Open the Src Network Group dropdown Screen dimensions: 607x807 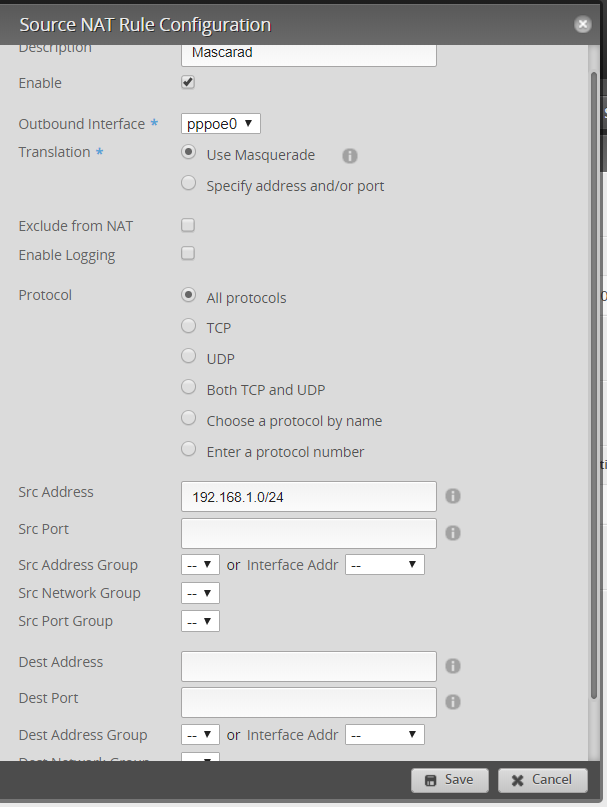[200, 593]
